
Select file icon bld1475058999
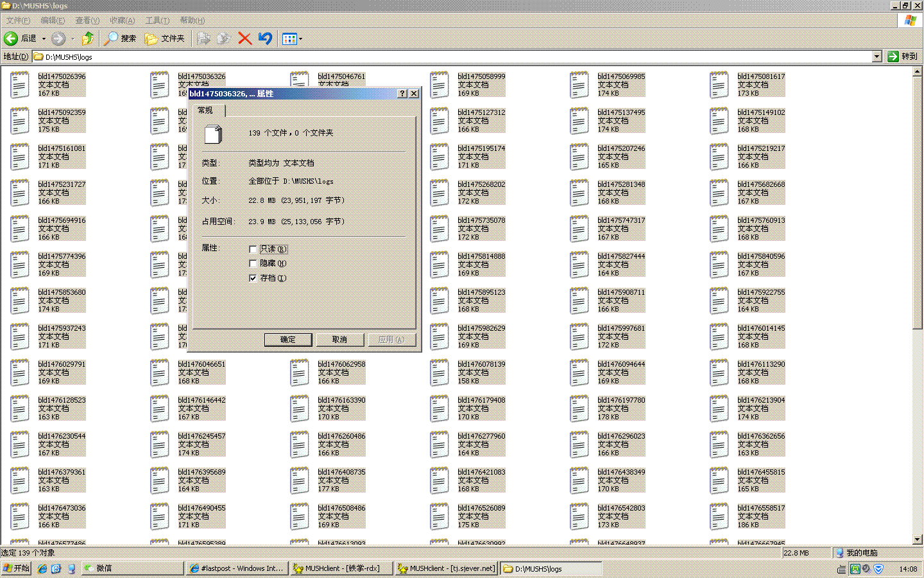pyautogui.click(x=440, y=85)
